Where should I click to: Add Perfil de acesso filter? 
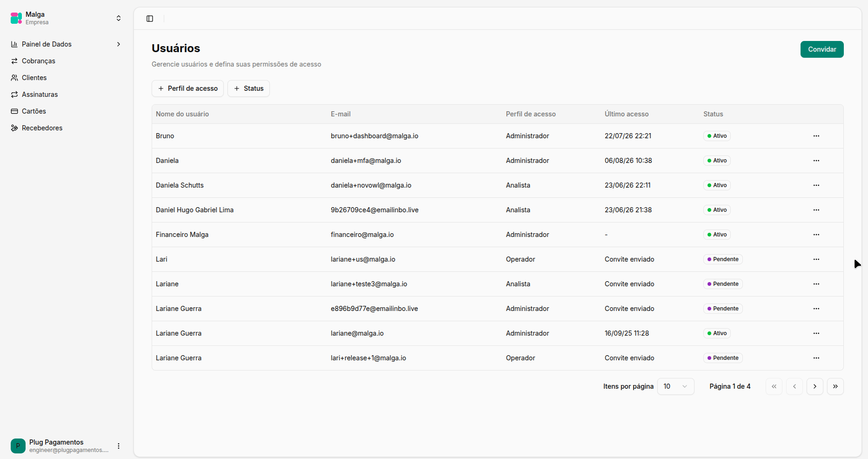tap(187, 88)
